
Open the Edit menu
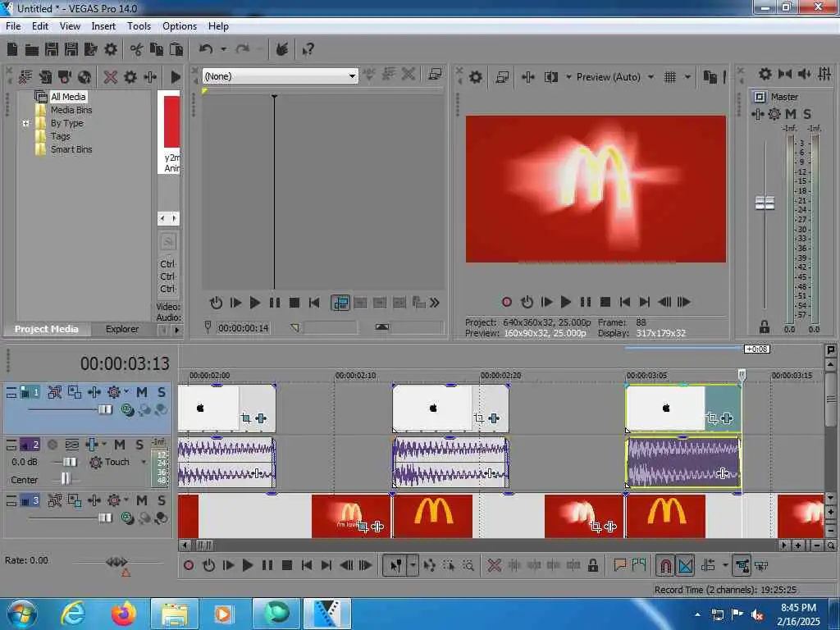tap(40, 25)
